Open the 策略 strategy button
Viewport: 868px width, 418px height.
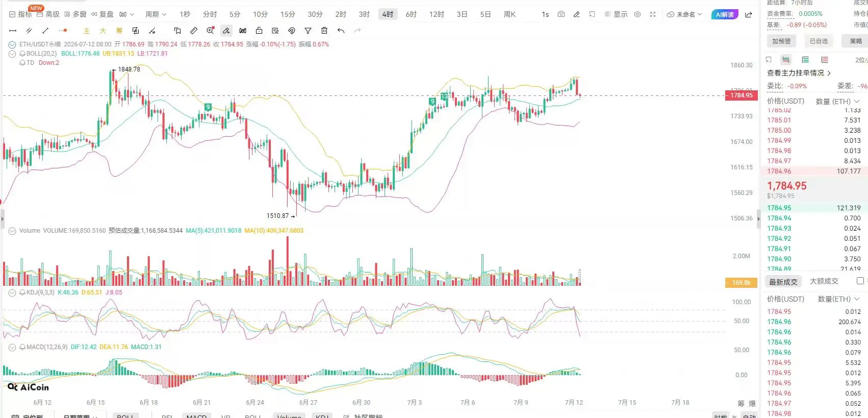856,41
